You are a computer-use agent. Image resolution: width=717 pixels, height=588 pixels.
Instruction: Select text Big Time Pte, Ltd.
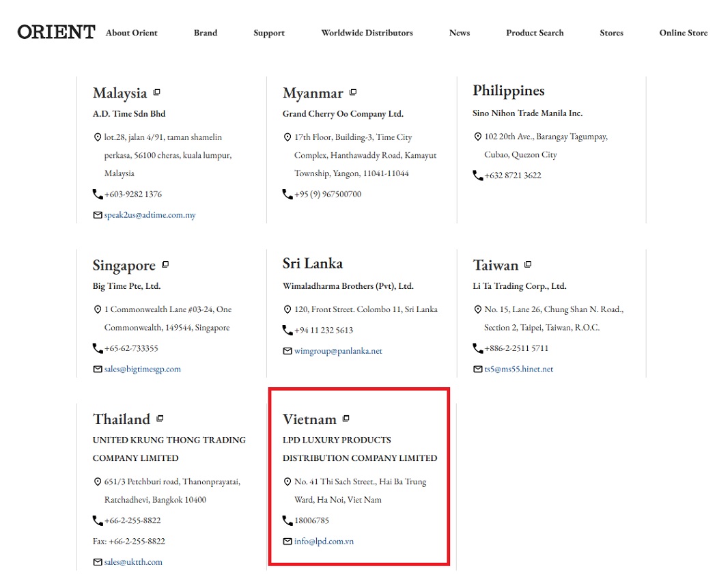click(126, 286)
